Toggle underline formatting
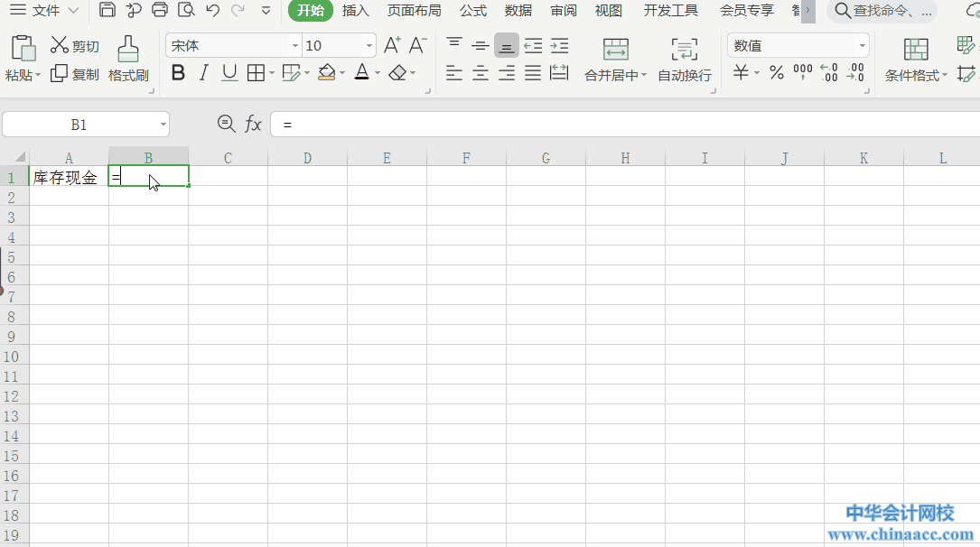The height and width of the screenshot is (547, 980). (x=229, y=73)
